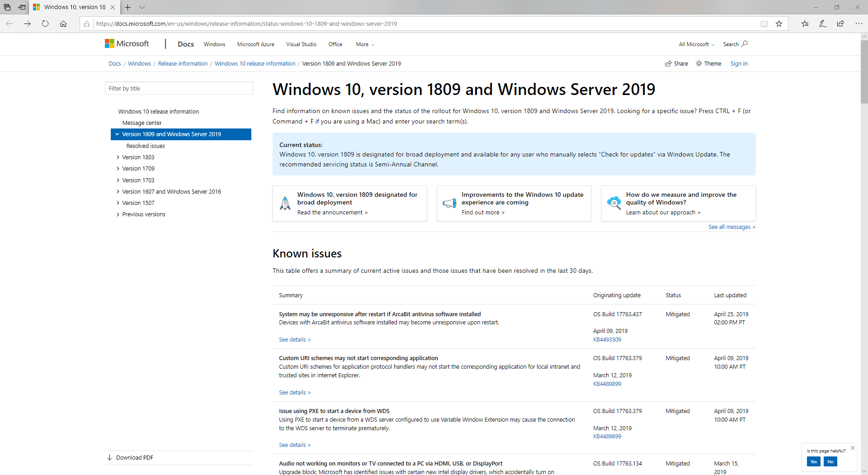Dismiss the page helpful popup
Screen dimensions: 868x475
853,448
